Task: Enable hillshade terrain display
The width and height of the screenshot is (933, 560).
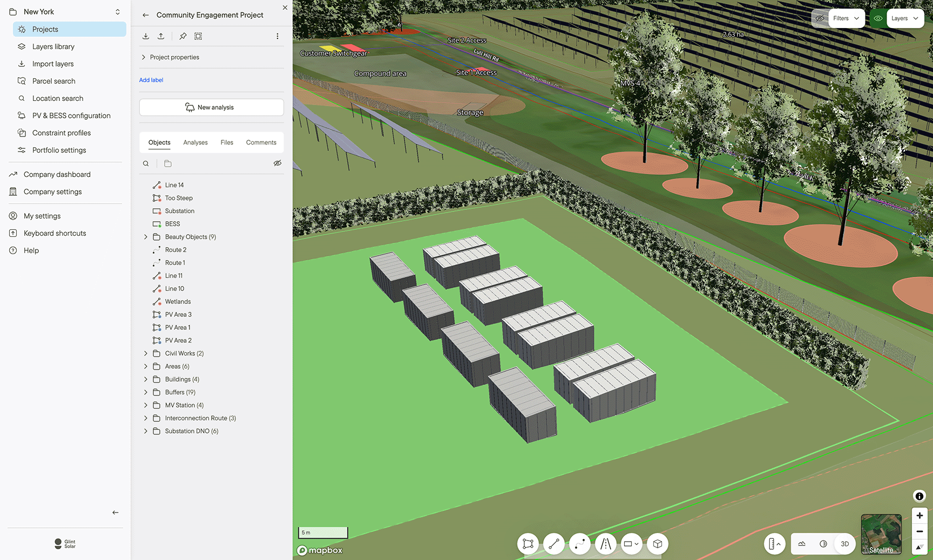Action: [802, 544]
